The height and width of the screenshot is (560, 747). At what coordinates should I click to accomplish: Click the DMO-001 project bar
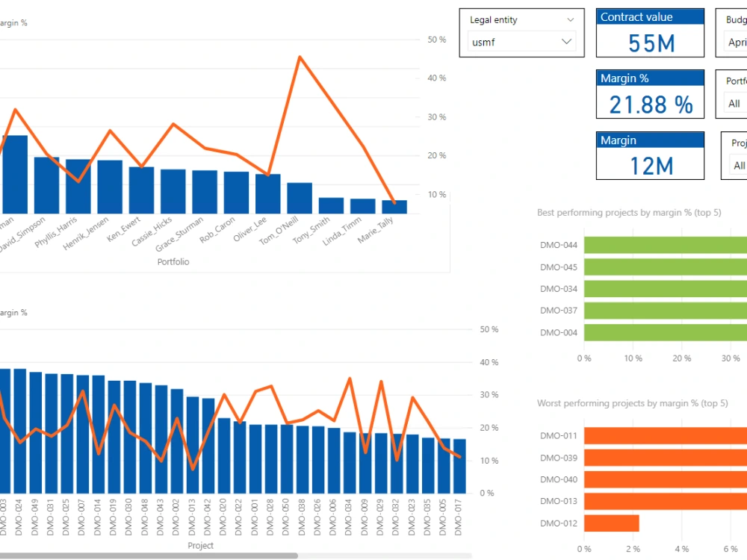point(255,459)
